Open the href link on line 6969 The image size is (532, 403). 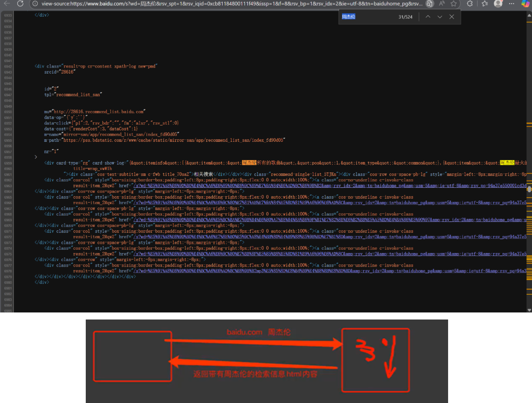(330, 220)
